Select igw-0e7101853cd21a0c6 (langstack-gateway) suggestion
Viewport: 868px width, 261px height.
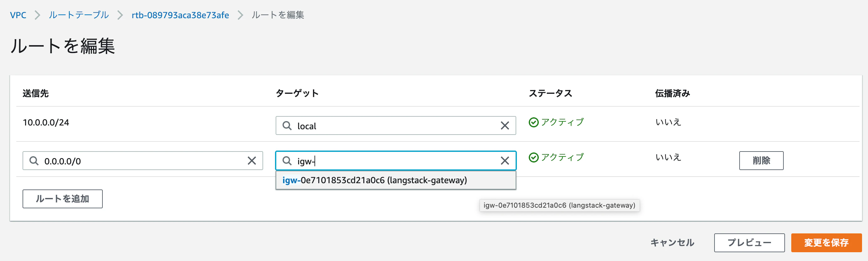pyautogui.click(x=396, y=180)
